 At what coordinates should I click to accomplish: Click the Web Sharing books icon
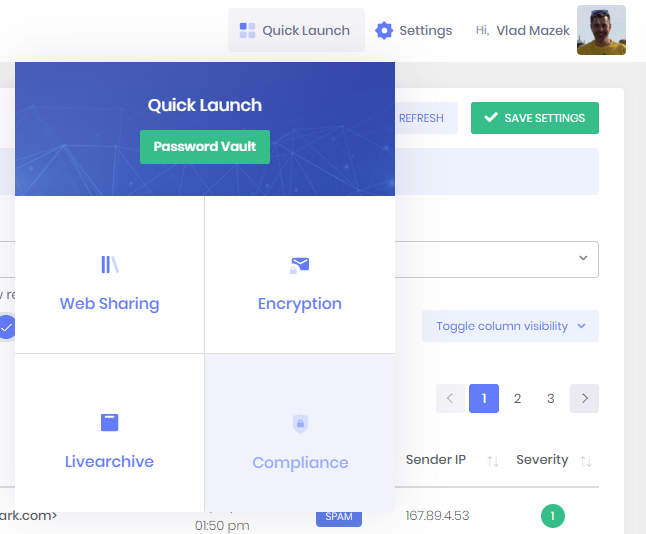(x=109, y=265)
